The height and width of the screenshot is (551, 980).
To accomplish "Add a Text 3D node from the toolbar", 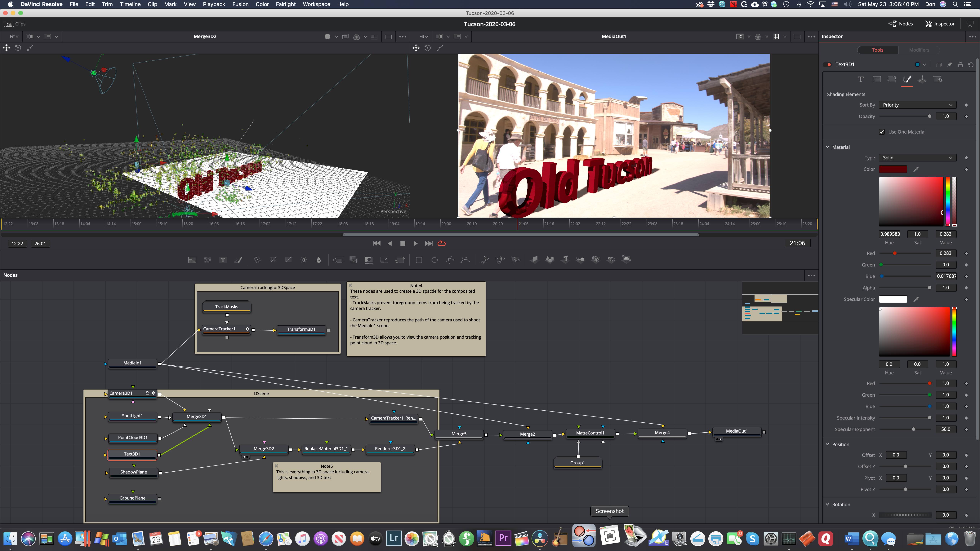I will pos(565,260).
